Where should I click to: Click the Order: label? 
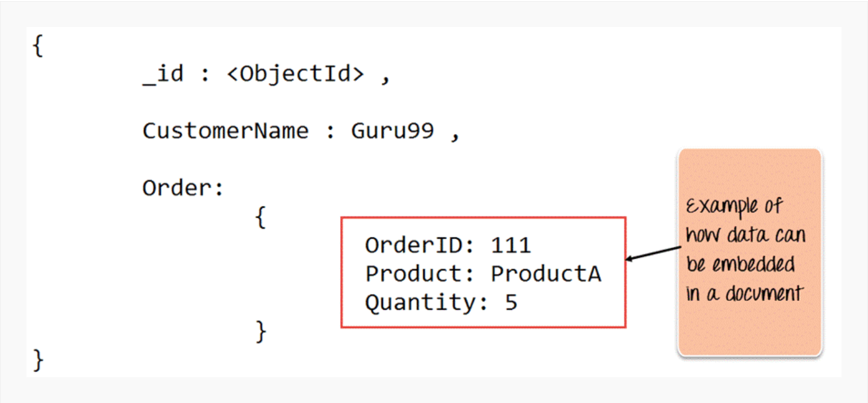pos(183,188)
